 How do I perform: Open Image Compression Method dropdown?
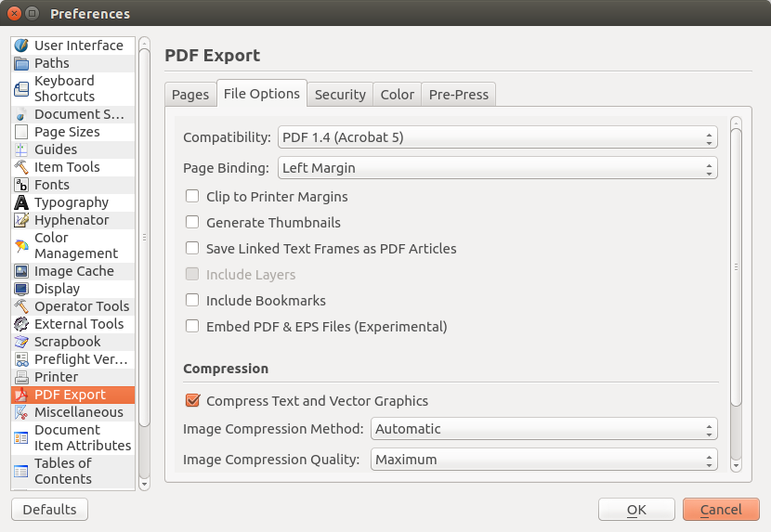[544, 429]
